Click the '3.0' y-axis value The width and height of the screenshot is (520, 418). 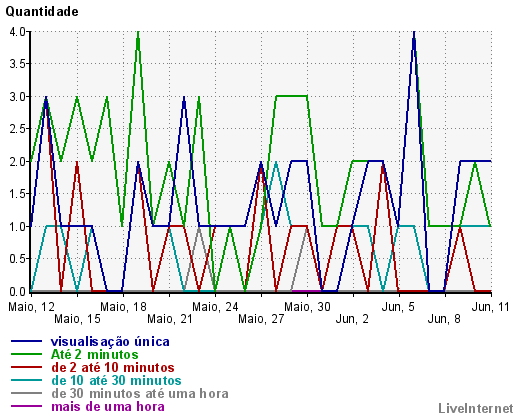pos(18,97)
